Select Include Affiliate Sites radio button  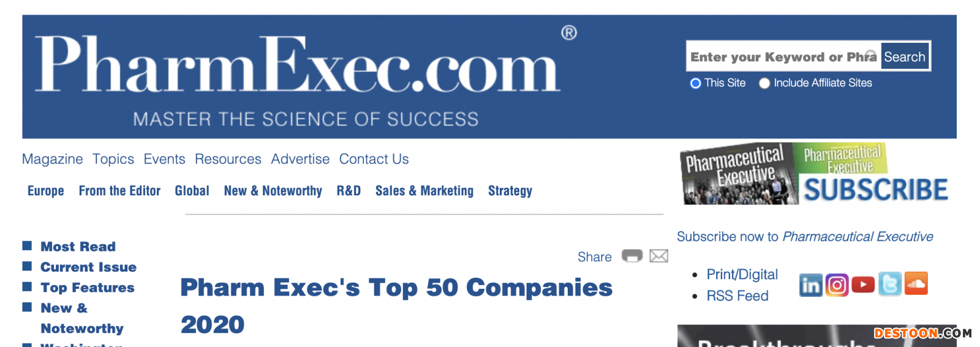[764, 83]
